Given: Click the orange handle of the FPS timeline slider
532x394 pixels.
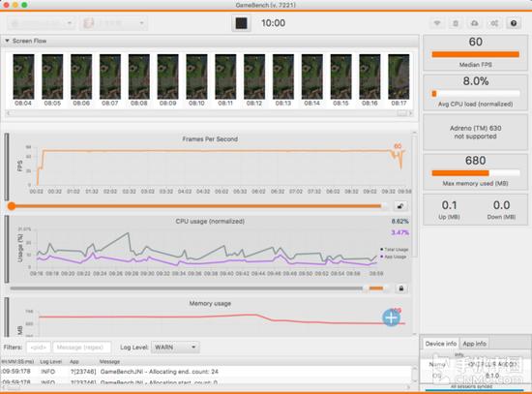Looking at the screenshot, I should pos(12,206).
